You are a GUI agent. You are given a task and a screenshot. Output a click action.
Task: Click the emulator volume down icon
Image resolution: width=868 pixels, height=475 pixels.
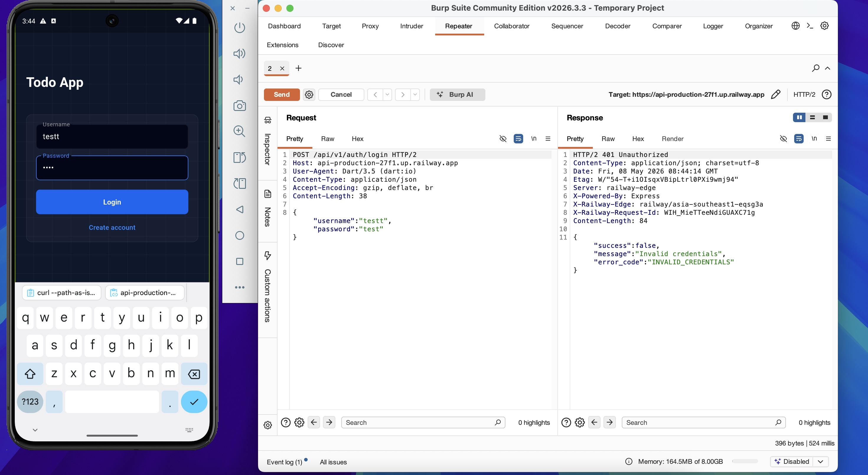point(239,80)
